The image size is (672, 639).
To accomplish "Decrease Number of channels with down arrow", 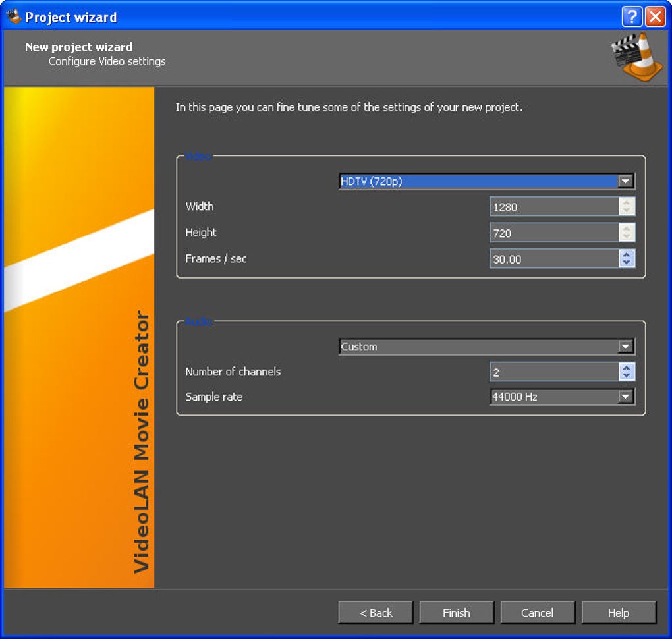I will (627, 376).
